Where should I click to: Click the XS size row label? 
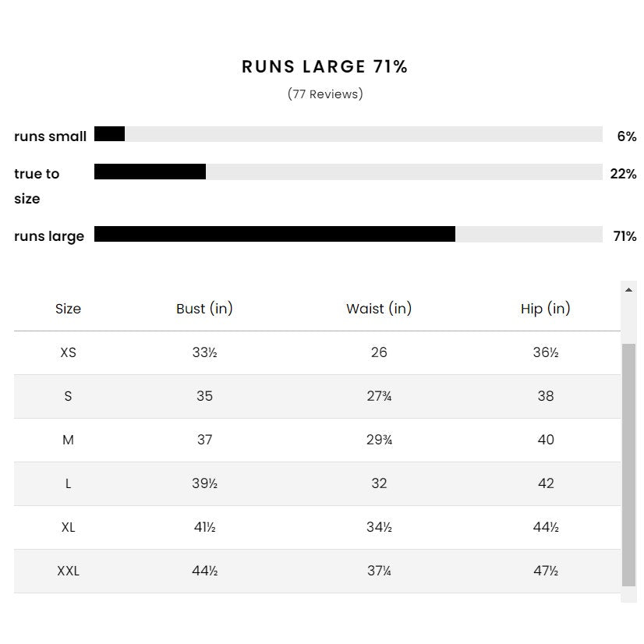[x=68, y=352]
